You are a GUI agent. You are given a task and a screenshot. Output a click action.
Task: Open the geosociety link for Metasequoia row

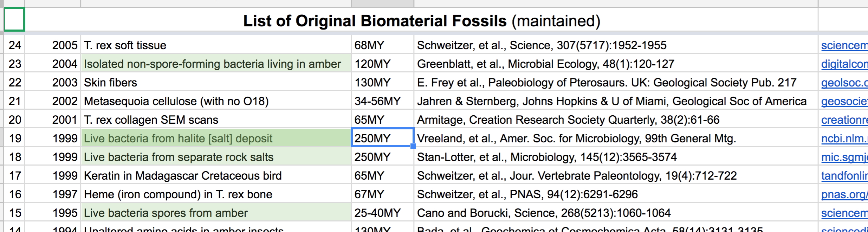click(x=844, y=101)
